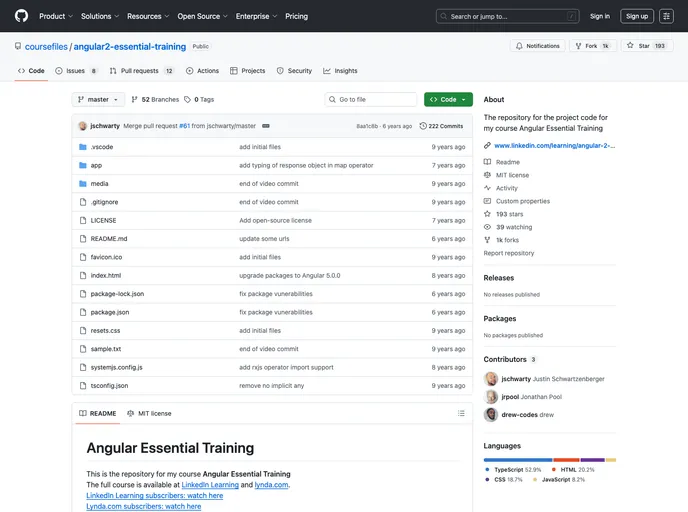
Task: Click Activity pulse icon in About
Action: tap(487, 188)
